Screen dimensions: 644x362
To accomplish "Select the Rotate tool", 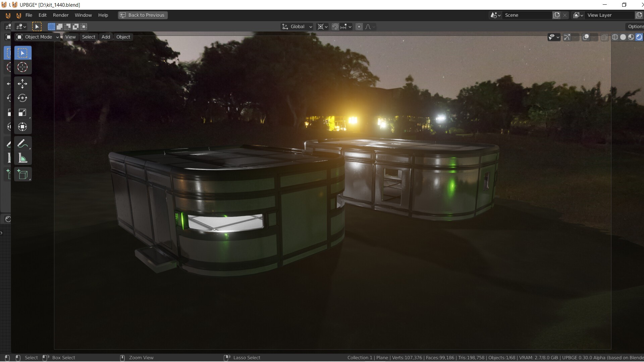I will 22,98.
